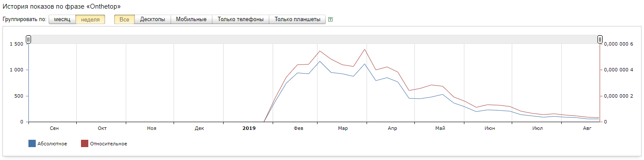Click the Фев month axis label
Viewport: 644px width, 160px height.
pyautogui.click(x=298, y=128)
